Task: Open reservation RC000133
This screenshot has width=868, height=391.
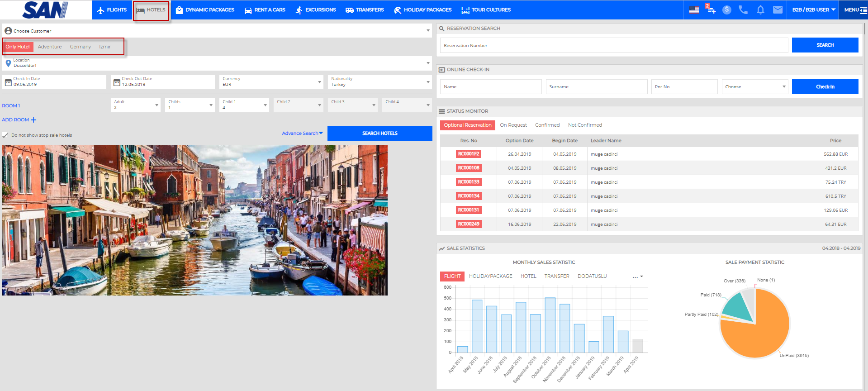Action: (468, 182)
